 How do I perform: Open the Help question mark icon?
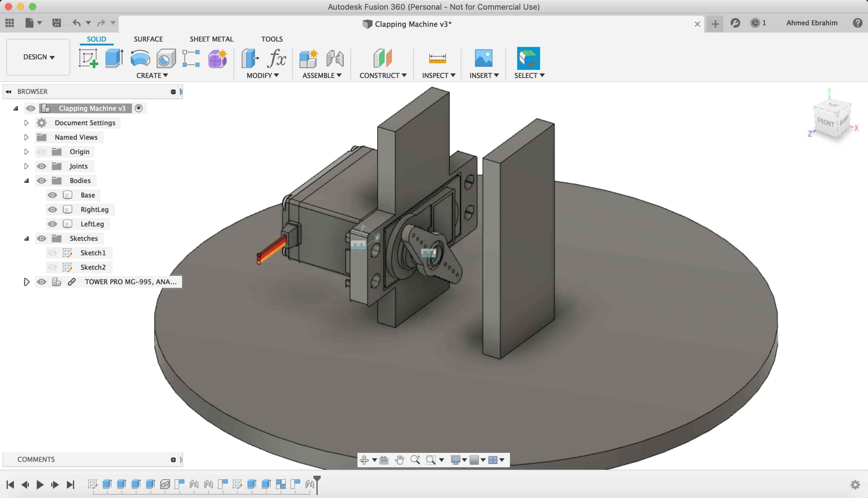[857, 23]
